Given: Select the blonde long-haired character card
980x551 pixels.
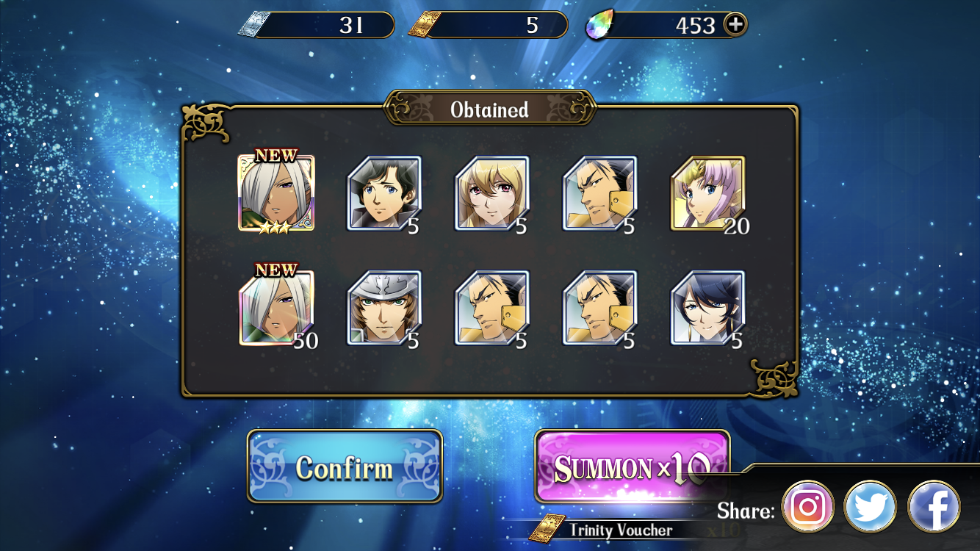Looking at the screenshot, I should coord(492,193).
